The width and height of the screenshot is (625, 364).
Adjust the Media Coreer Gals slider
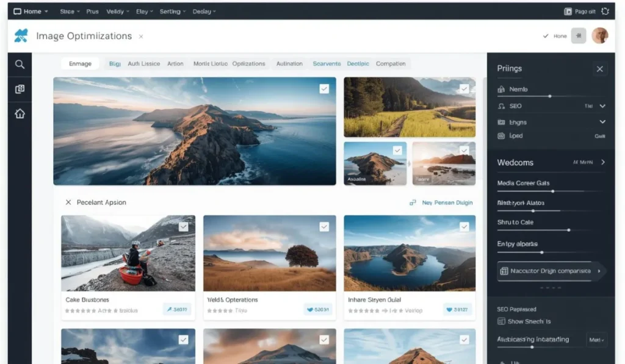552,191
